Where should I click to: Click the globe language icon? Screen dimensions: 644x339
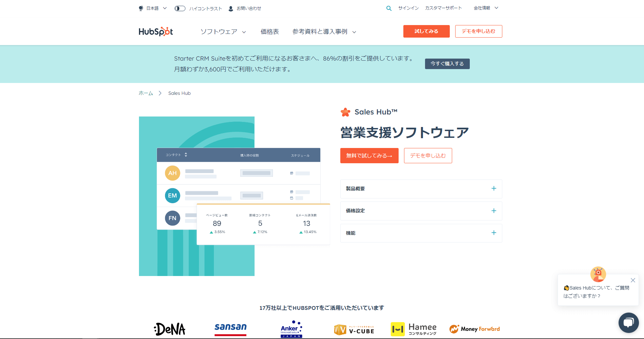click(141, 8)
